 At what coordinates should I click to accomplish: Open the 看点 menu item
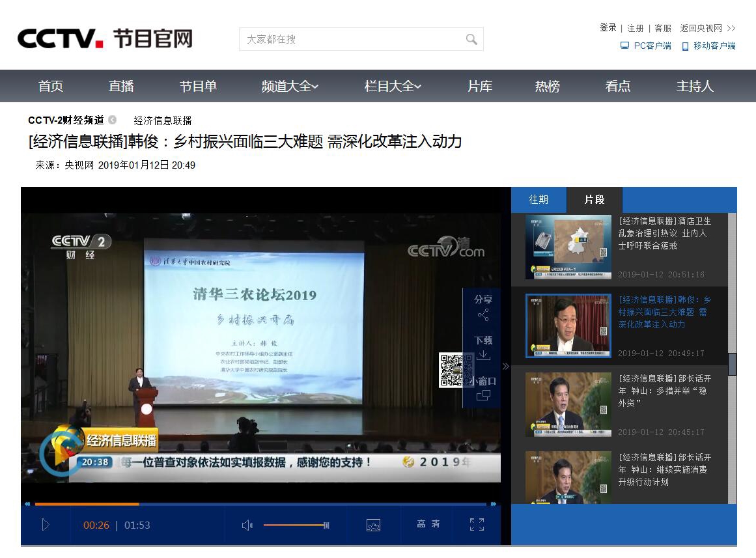tap(617, 87)
